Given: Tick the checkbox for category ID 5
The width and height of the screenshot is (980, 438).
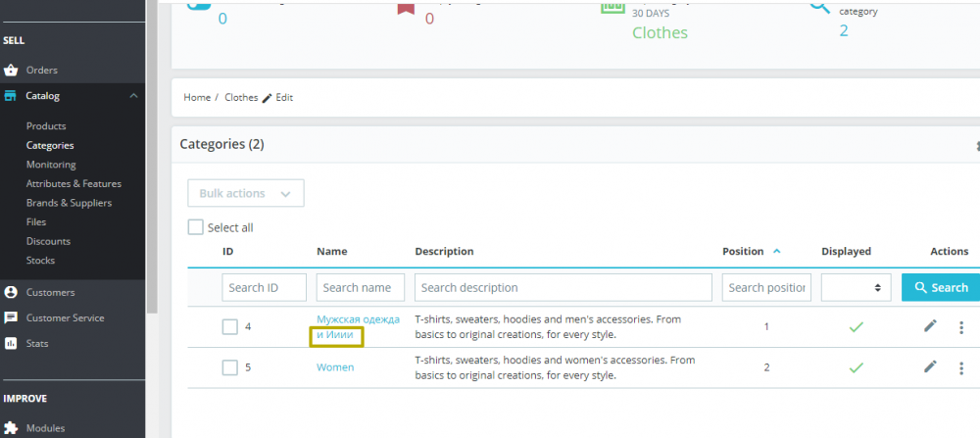Looking at the screenshot, I should point(230,367).
